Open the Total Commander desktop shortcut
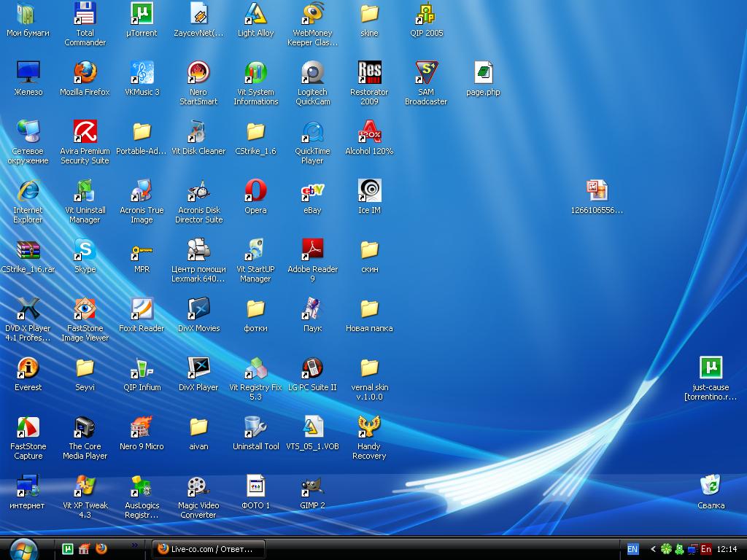 pyautogui.click(x=85, y=14)
